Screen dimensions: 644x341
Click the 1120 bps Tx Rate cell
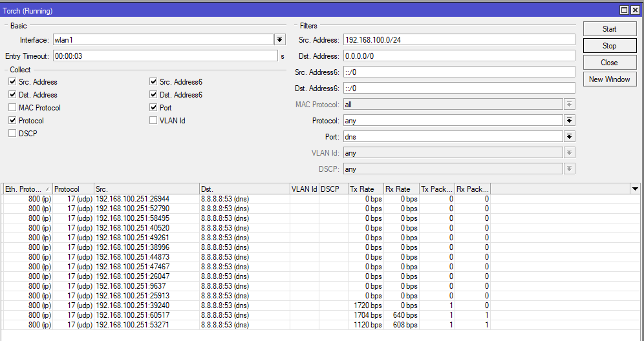click(x=366, y=325)
